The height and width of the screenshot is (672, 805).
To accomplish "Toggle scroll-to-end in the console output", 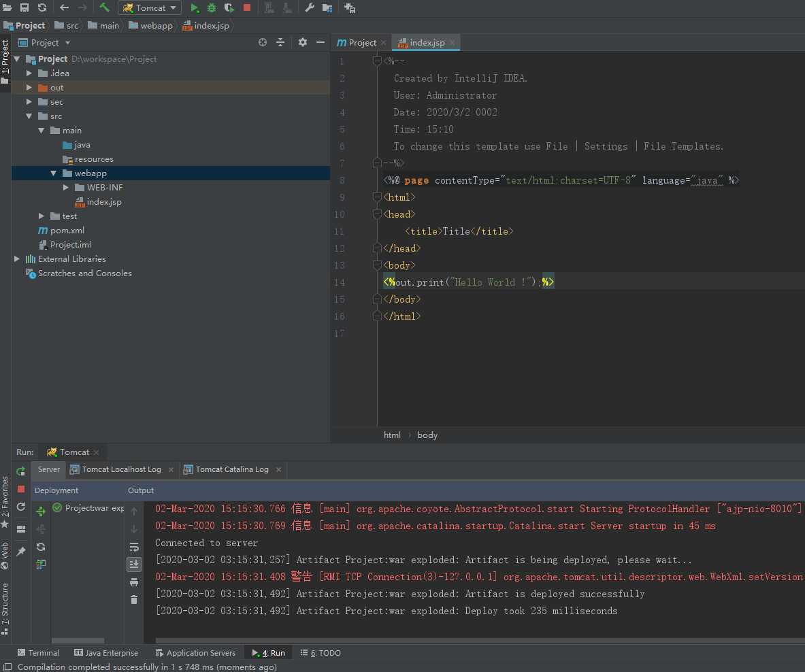I will [x=134, y=565].
